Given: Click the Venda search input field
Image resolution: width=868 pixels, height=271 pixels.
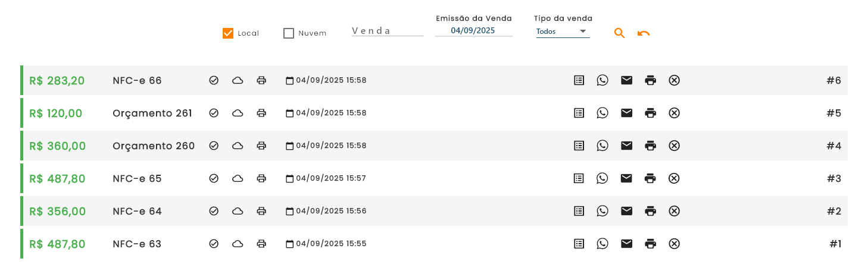Looking at the screenshot, I should click(387, 31).
